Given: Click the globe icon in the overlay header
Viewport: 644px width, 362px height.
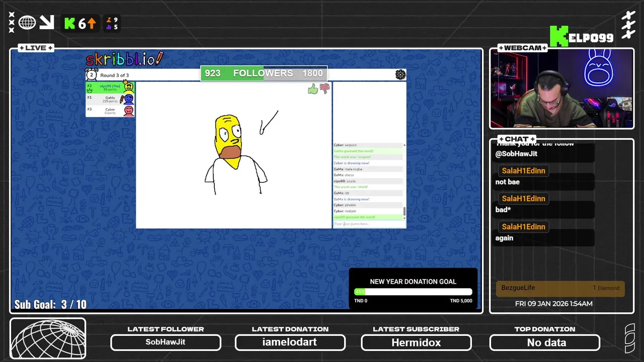Looking at the screenshot, I should [x=27, y=23].
